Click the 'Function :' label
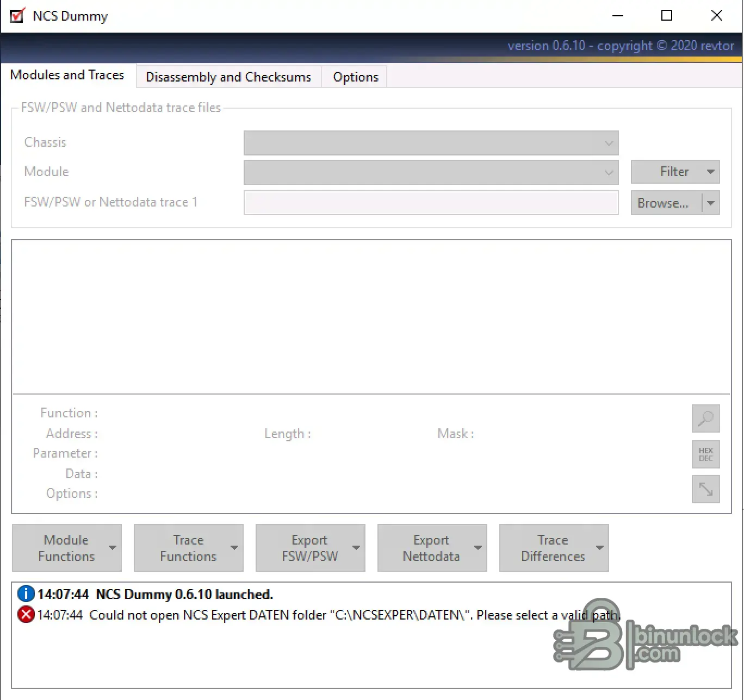Image resolution: width=744 pixels, height=700 pixels. pos(69,413)
